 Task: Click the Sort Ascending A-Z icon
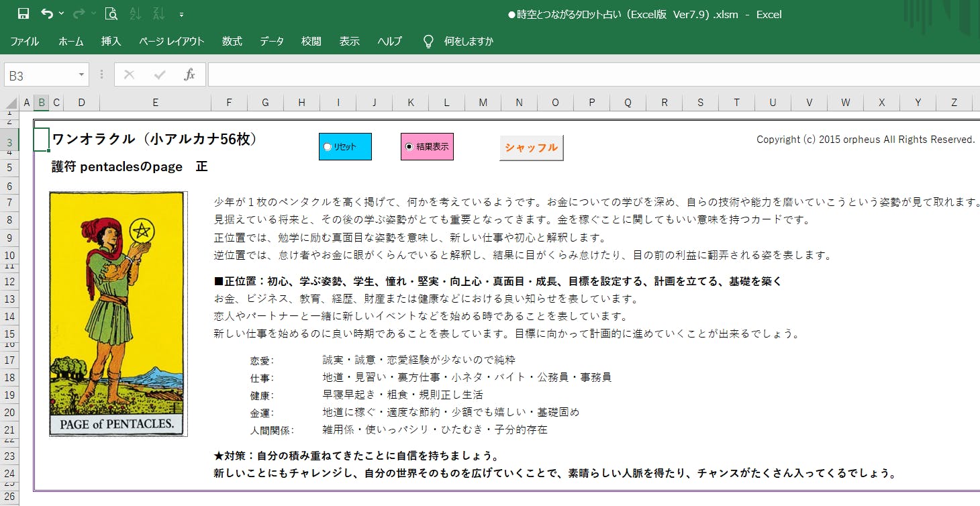tap(135, 13)
